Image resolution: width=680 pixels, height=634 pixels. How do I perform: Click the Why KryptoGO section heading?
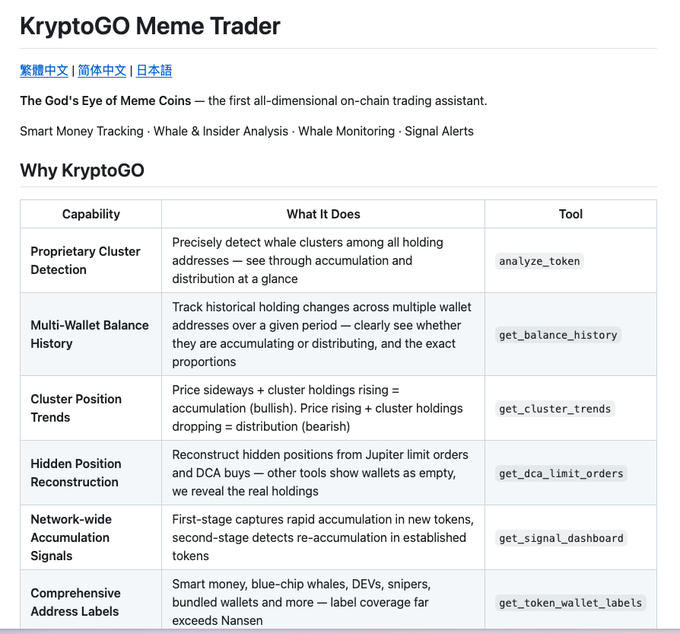pyautogui.click(x=82, y=170)
